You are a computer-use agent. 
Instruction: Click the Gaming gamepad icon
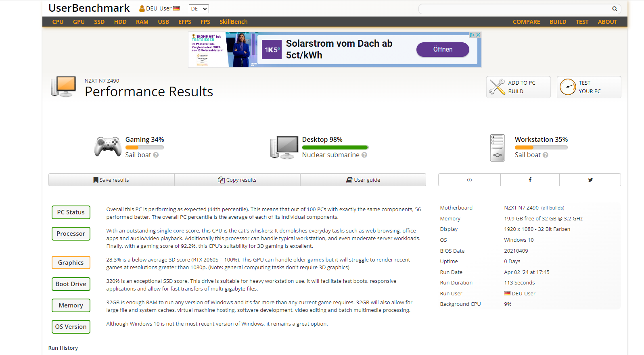[x=108, y=147]
